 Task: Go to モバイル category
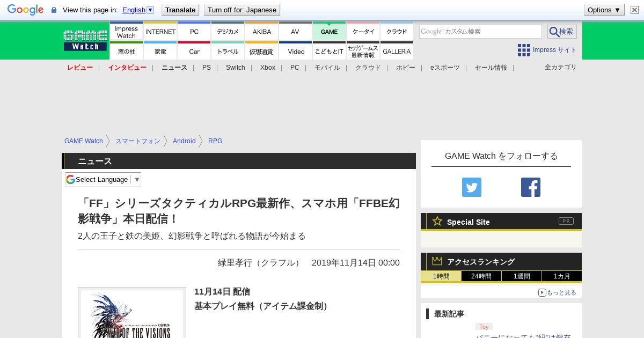click(327, 68)
